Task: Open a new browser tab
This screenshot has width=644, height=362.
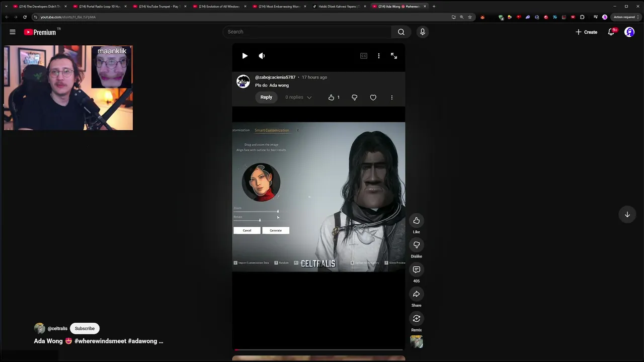Action: click(434, 7)
